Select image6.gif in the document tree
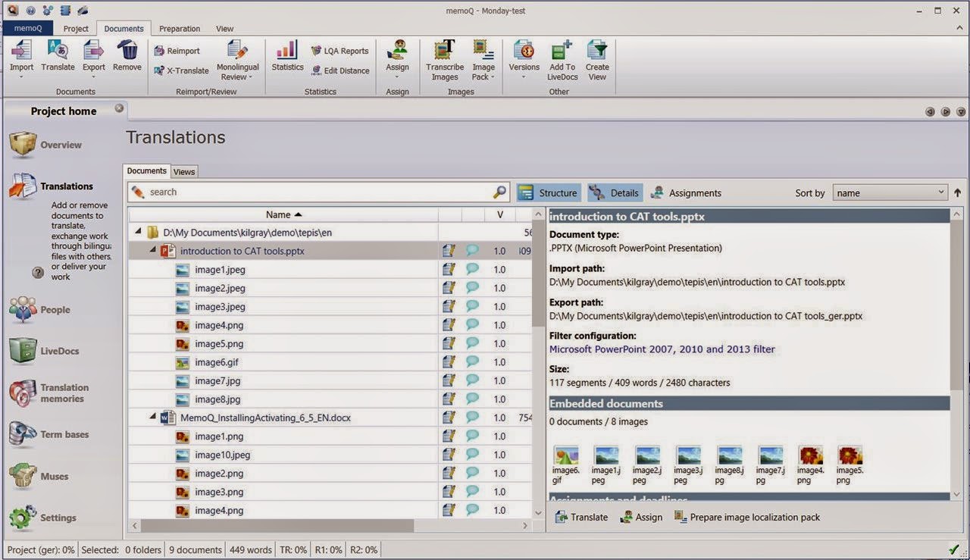970x560 pixels. click(216, 362)
